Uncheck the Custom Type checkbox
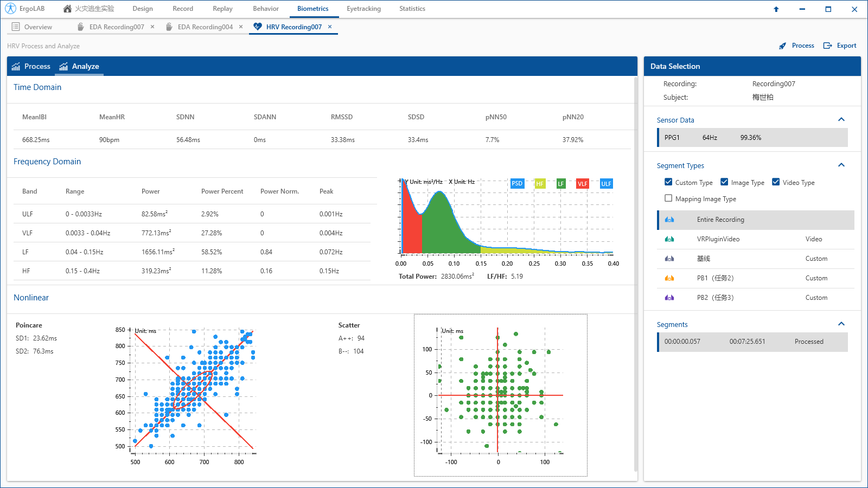Image resolution: width=868 pixels, height=488 pixels. [x=668, y=182]
